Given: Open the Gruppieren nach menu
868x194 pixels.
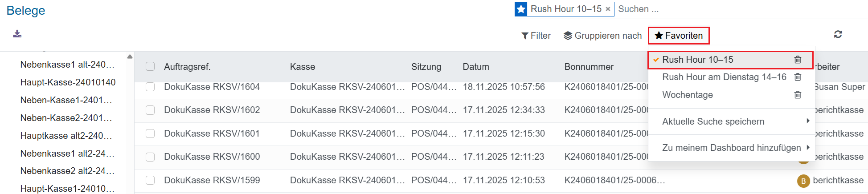Looking at the screenshot, I should (602, 36).
